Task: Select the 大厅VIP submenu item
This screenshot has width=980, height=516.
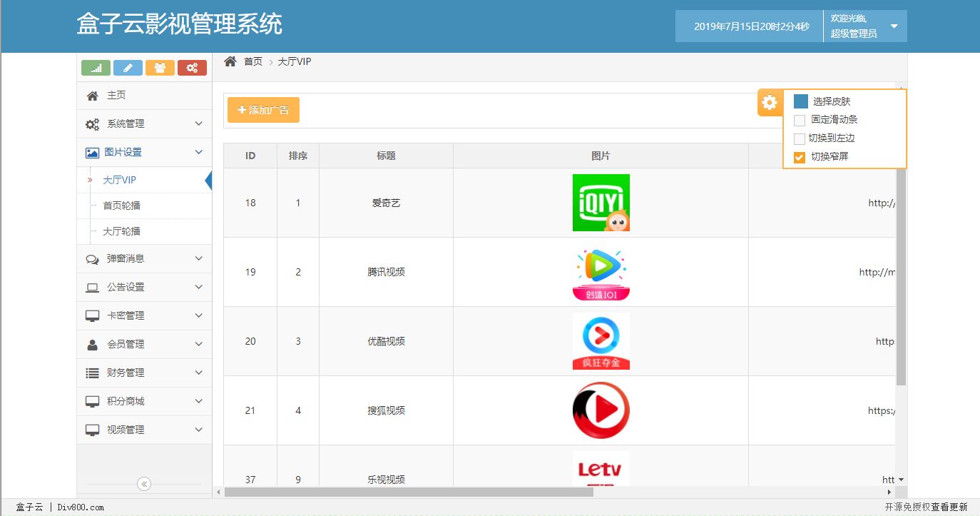Action: [119, 180]
